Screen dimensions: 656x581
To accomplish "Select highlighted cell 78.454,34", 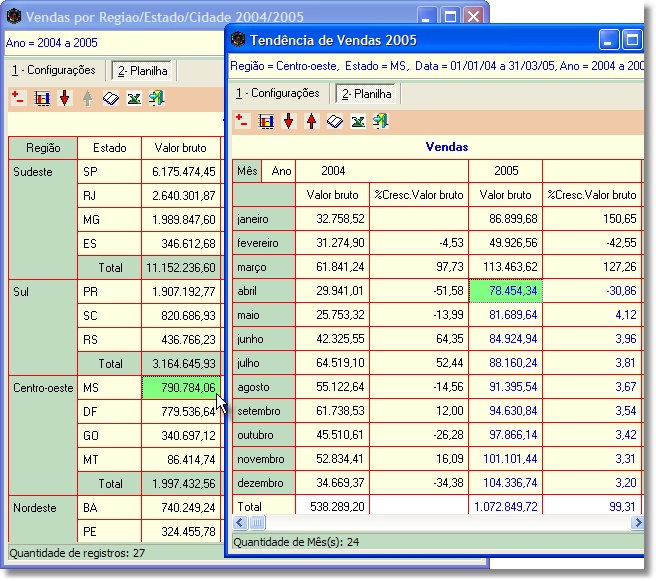I will tap(506, 291).
